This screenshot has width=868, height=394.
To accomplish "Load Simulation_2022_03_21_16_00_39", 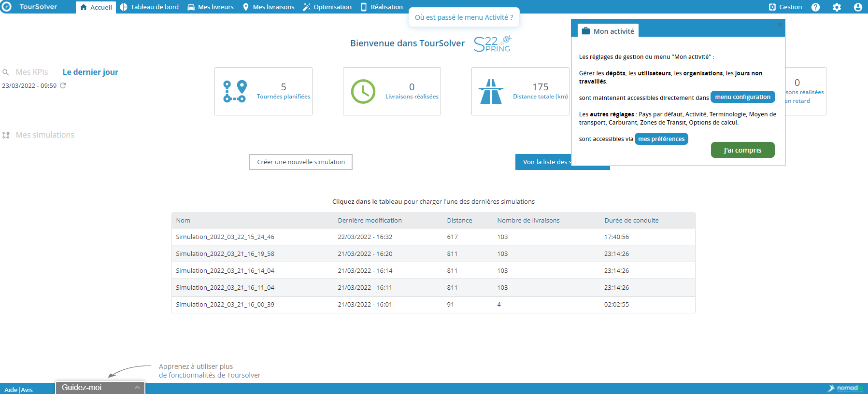I will [x=433, y=304].
